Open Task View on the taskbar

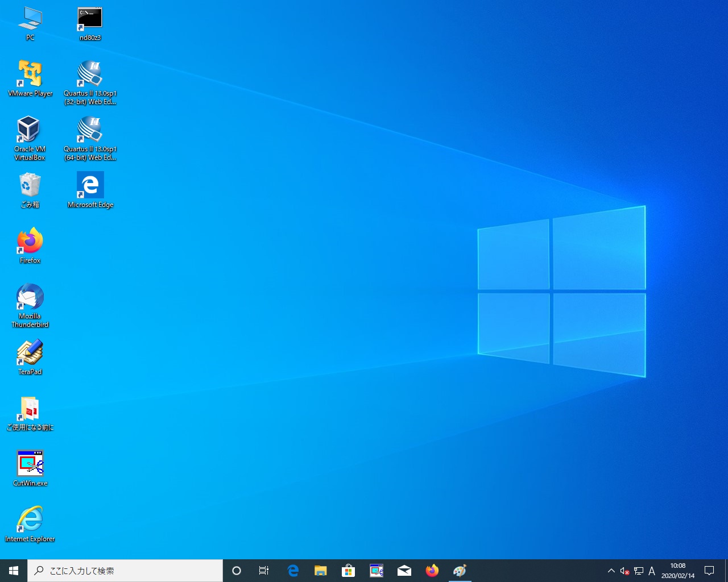[264, 571]
